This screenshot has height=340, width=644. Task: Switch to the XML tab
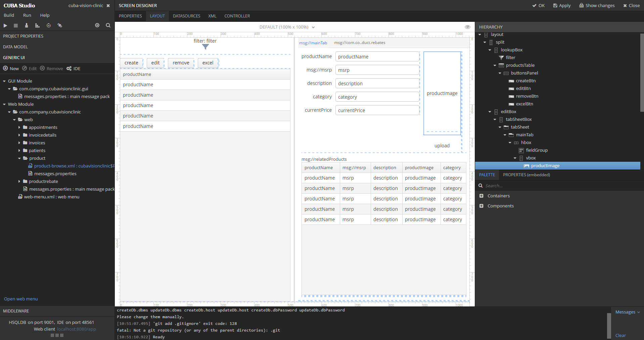click(x=212, y=16)
